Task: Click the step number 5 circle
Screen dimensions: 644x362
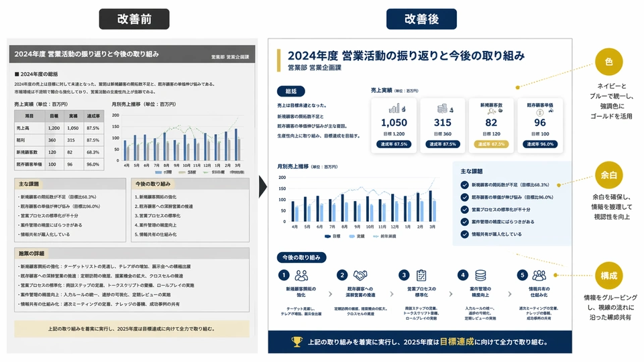Action: pyautogui.click(x=523, y=275)
